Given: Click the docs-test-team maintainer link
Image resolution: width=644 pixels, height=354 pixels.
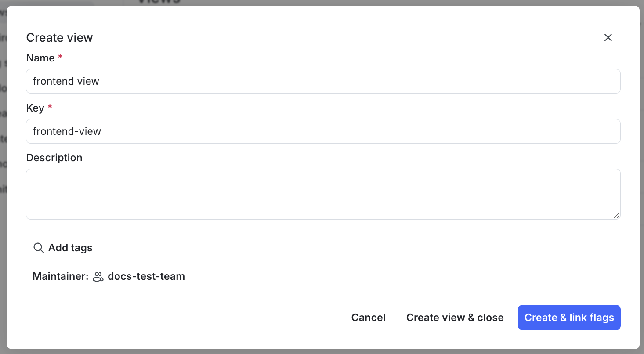Looking at the screenshot, I should 146,276.
